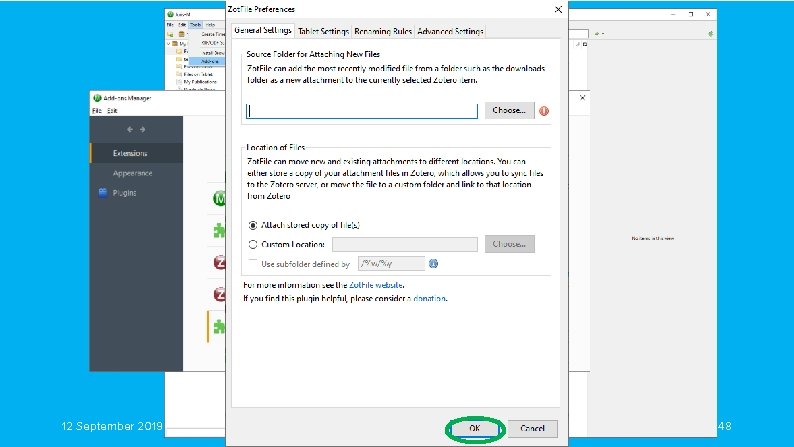This screenshot has height=447, width=794.
Task: Click the subfolder pattern field
Action: click(391, 264)
